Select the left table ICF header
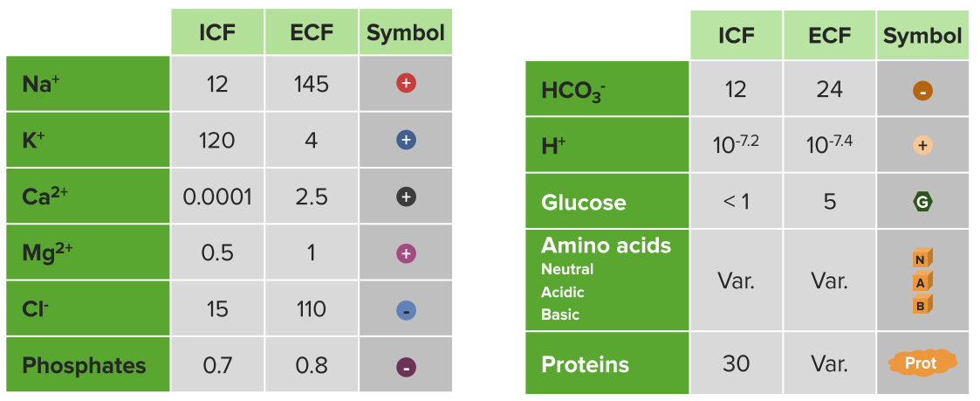The height and width of the screenshot is (401, 980). click(217, 32)
